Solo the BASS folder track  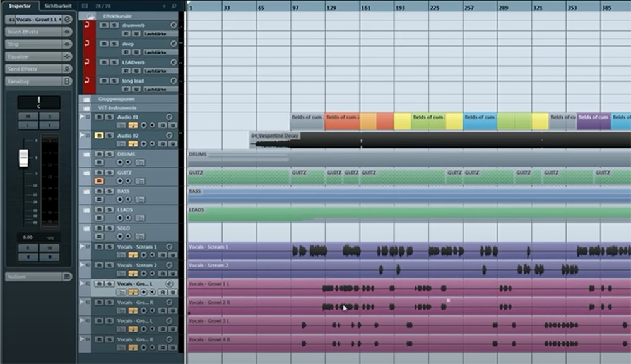(x=109, y=191)
